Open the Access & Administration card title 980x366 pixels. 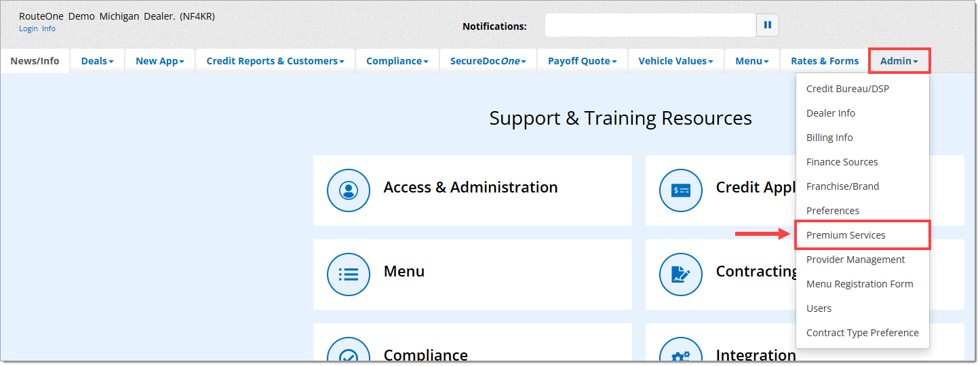point(471,188)
